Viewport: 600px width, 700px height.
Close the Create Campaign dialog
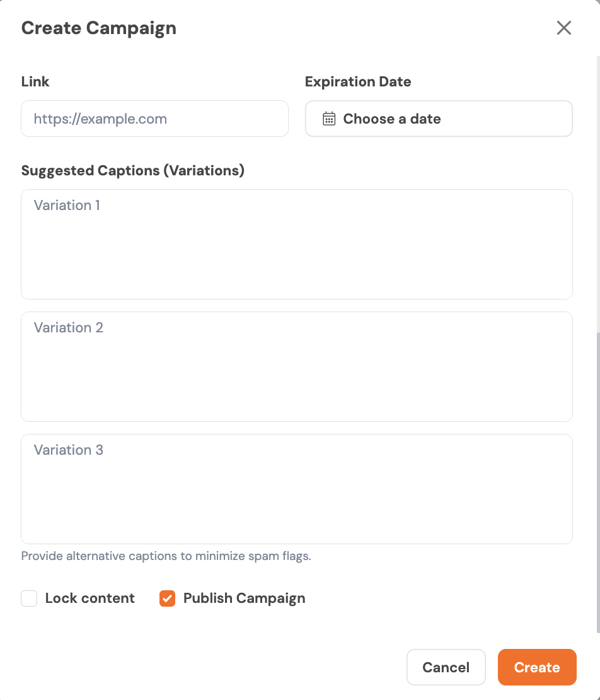563,28
